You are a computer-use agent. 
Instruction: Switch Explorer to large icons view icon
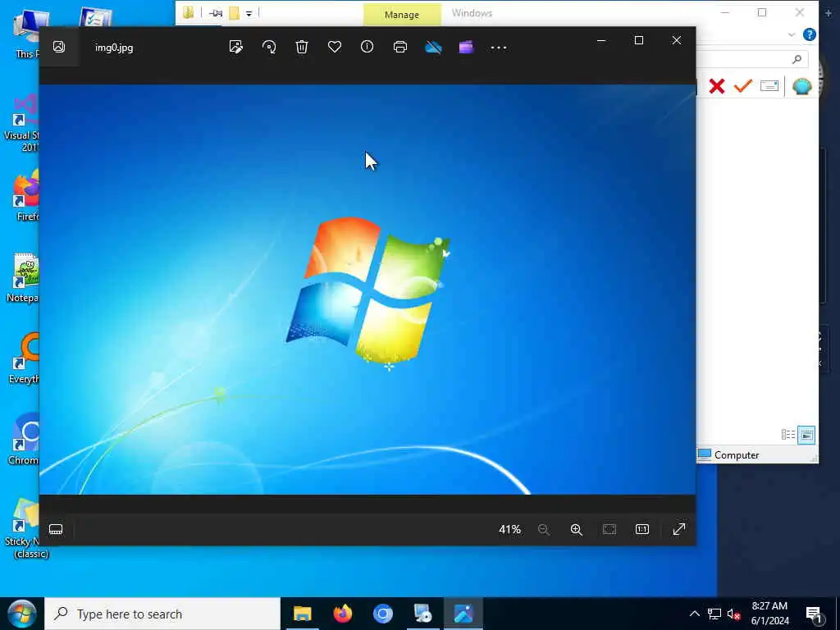point(806,435)
